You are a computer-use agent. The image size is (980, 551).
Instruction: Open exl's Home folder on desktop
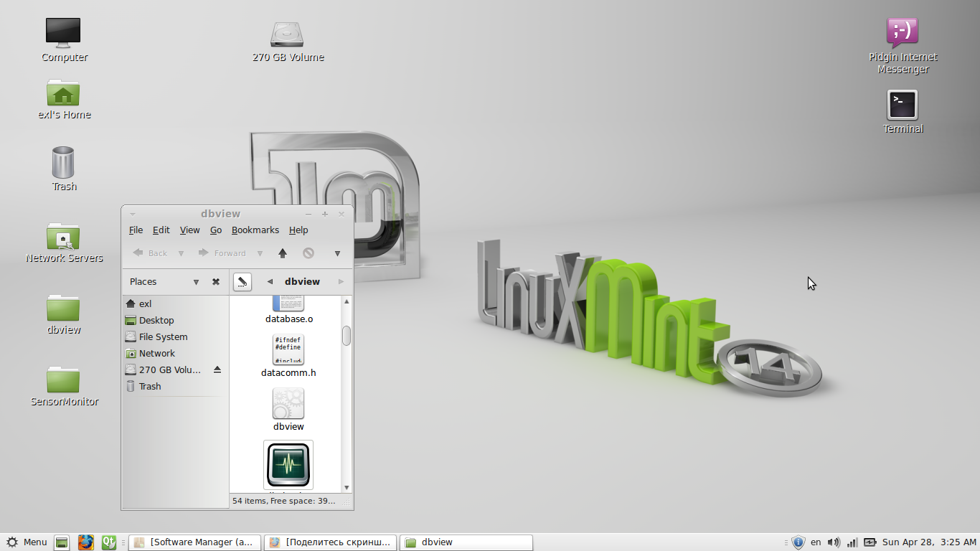tap(63, 93)
